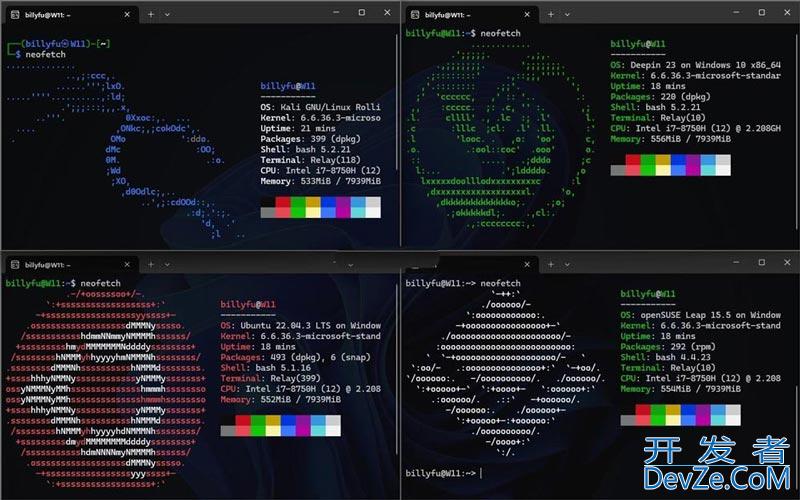Click the terminal profile icon on the Kali tab

(x=15, y=15)
